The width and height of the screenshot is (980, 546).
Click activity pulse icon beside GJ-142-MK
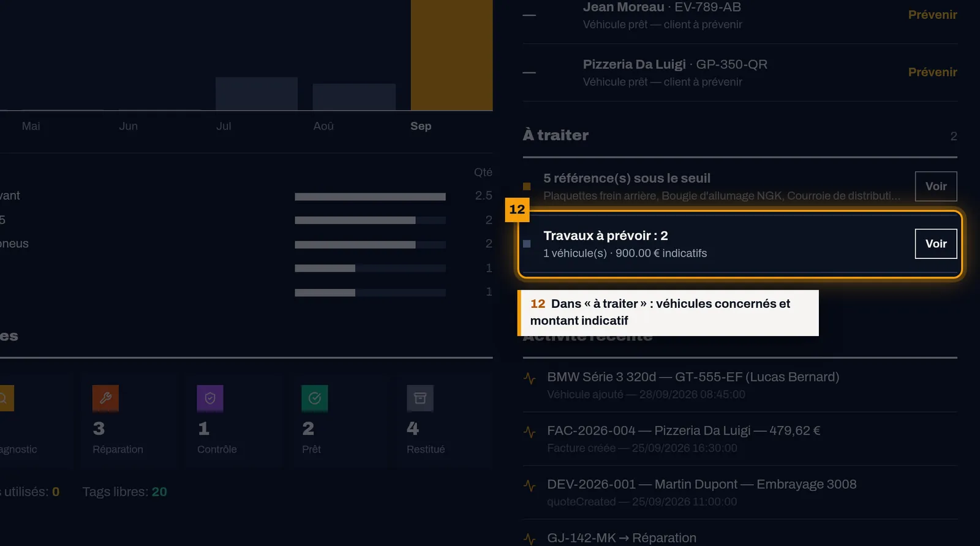tap(530, 539)
